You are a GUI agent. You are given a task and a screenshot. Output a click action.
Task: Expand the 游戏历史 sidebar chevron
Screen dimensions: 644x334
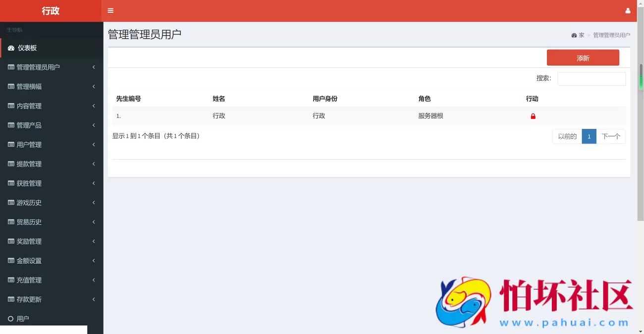click(x=94, y=203)
